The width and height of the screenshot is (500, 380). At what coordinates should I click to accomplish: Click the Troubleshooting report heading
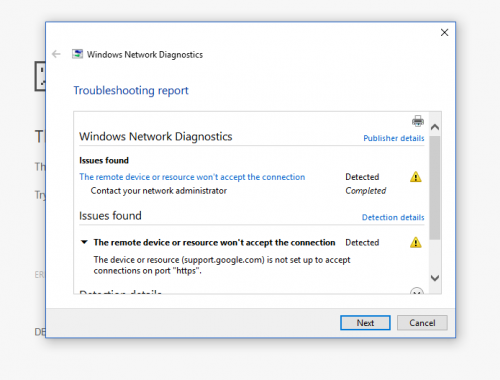[131, 90]
